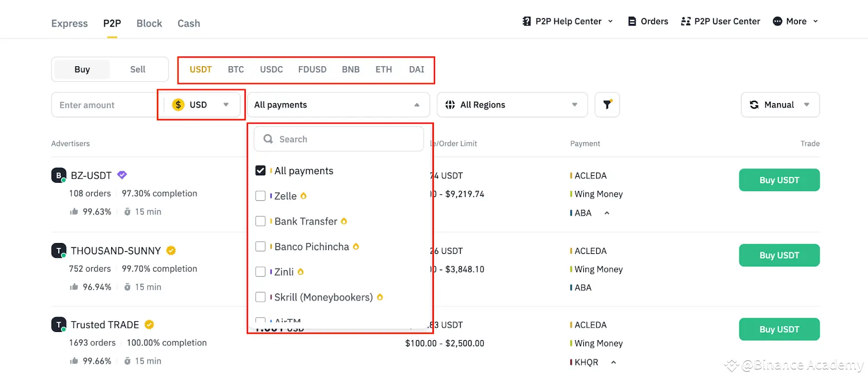Check the Skrill (Moneybookers) checkbox
This screenshot has height=377, width=868.
pyautogui.click(x=260, y=297)
